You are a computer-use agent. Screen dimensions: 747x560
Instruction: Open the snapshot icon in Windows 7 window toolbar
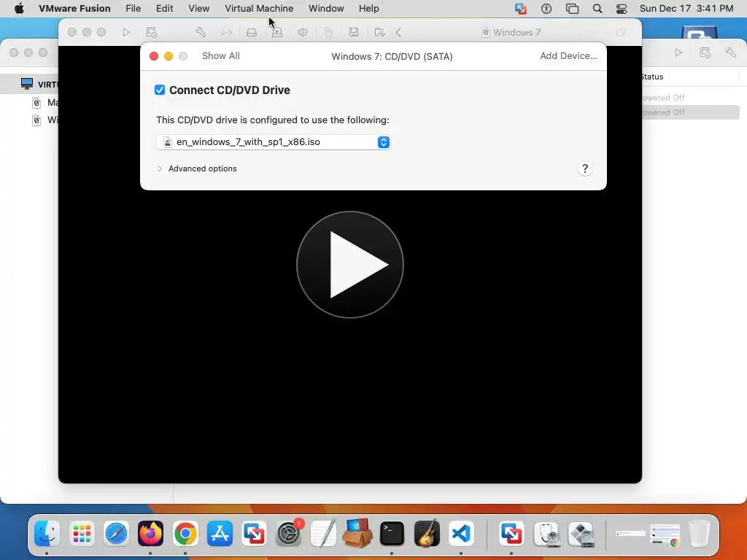point(152,32)
